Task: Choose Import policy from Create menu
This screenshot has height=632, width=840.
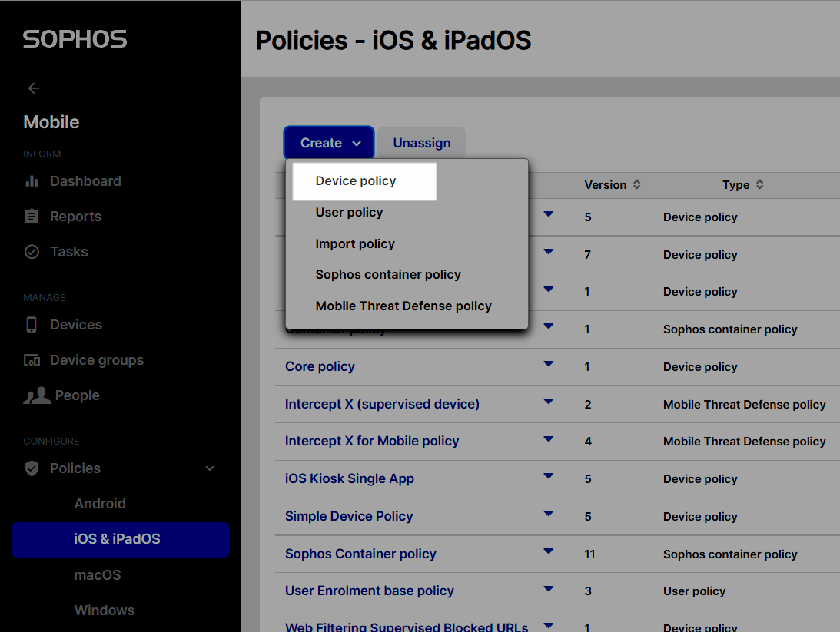Action: [x=355, y=244]
